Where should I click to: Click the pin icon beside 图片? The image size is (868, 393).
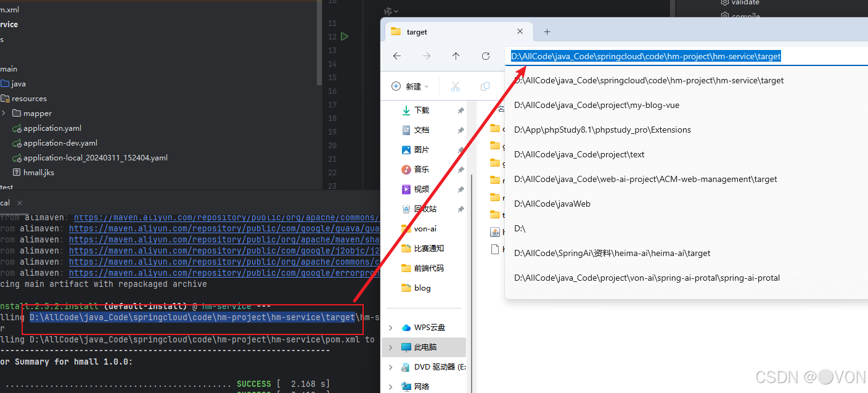pos(461,150)
